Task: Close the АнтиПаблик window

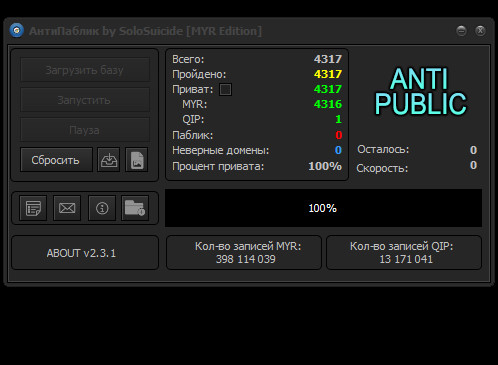Action: point(480,31)
